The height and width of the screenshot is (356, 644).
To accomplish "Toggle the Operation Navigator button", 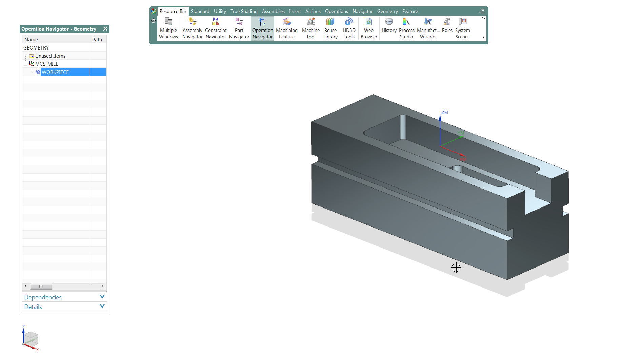I will pyautogui.click(x=263, y=28).
